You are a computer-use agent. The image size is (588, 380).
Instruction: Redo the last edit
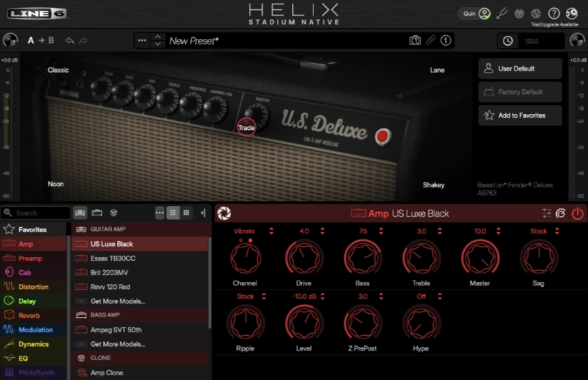(x=83, y=41)
